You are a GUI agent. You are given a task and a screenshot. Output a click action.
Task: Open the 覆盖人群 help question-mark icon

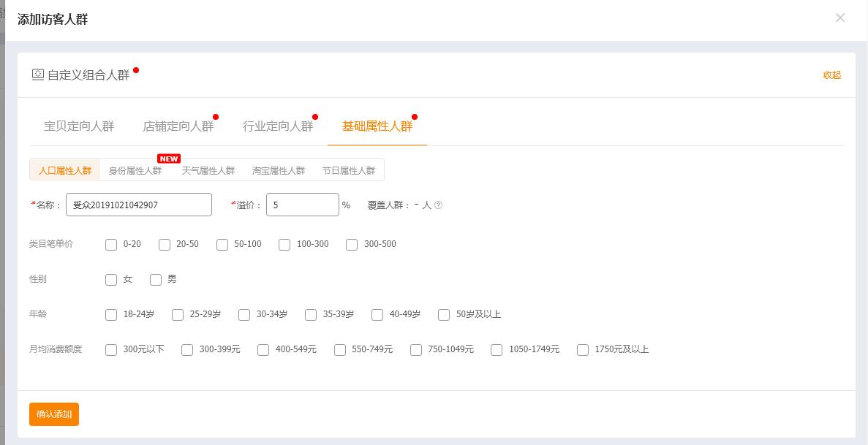[x=437, y=205]
